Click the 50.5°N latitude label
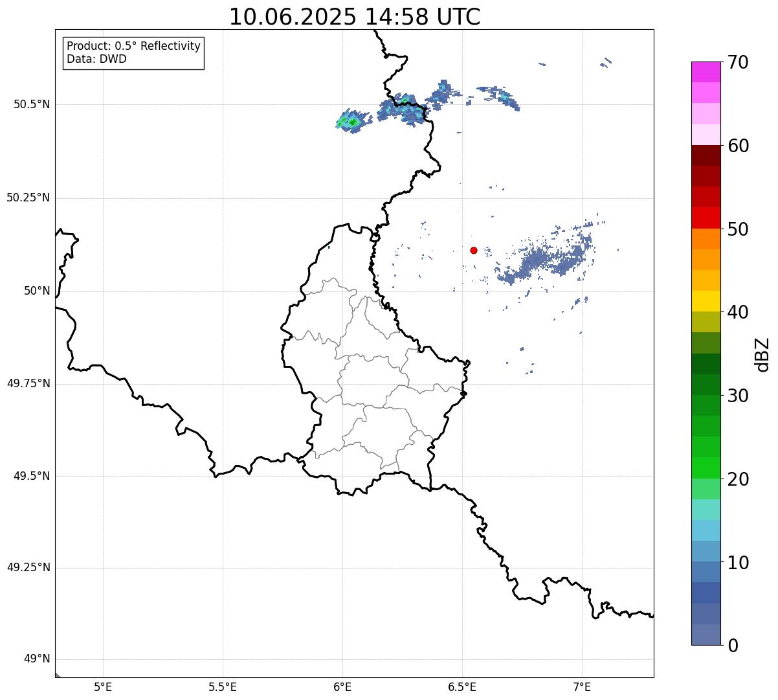 (32, 104)
